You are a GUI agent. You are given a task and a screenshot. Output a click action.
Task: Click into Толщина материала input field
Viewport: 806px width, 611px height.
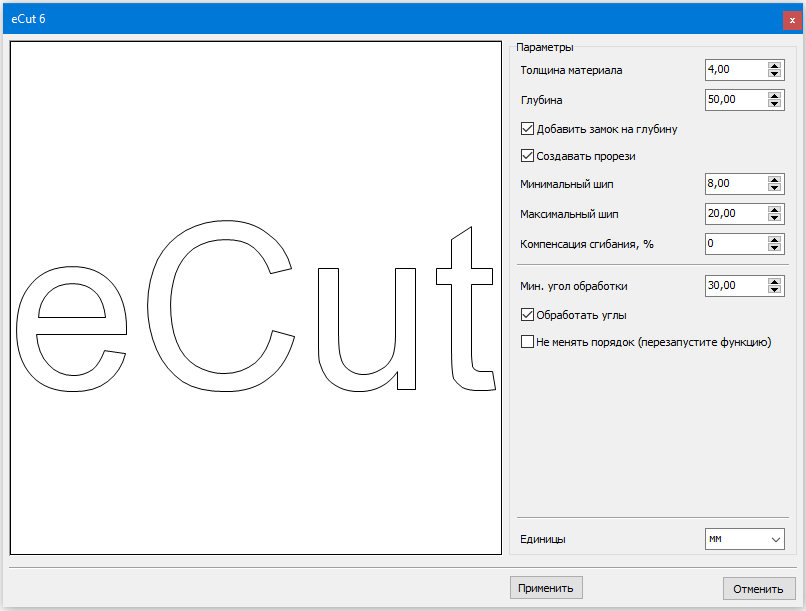735,70
